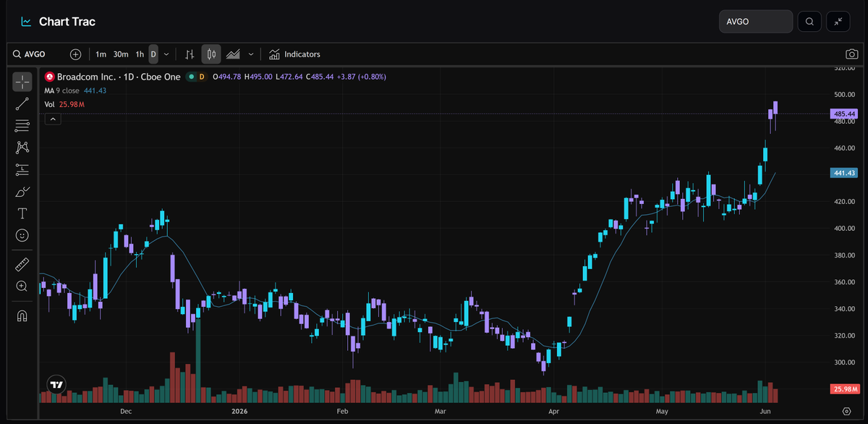Viewport: 868px width, 424px height.
Task: Click the C485.44 close value
Action: tap(320, 77)
